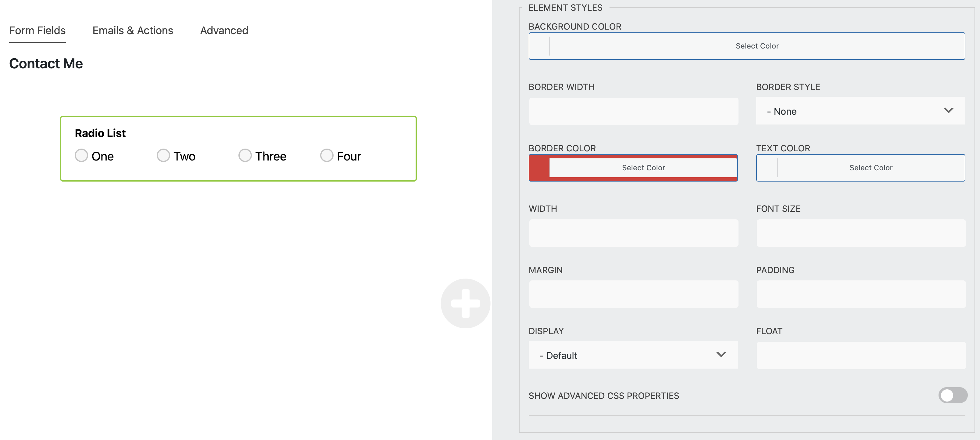Switch to the Advanced tab
Viewport: 980px width, 440px height.
(x=224, y=31)
